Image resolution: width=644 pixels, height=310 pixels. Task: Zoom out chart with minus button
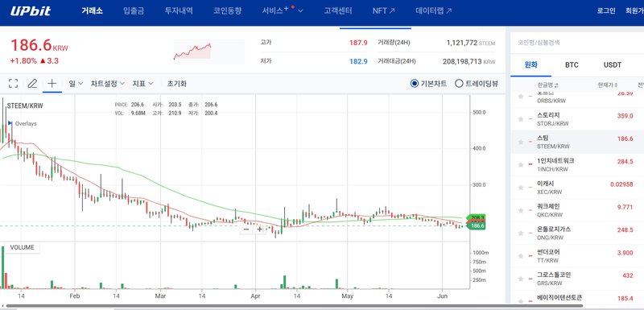tap(246, 229)
